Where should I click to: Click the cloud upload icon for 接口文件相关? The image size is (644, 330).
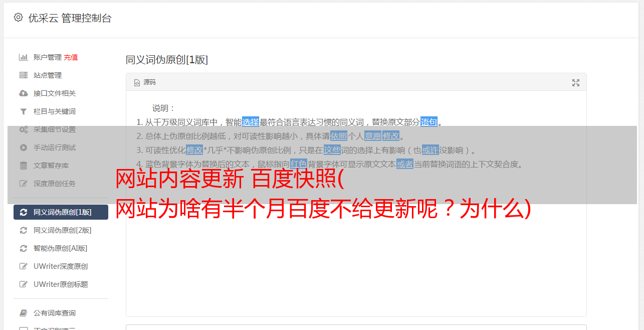point(23,93)
